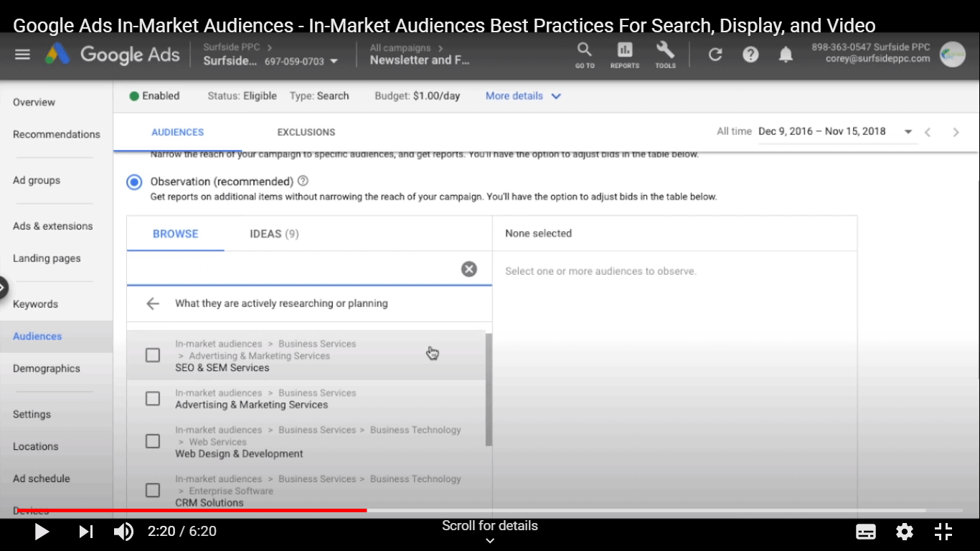Check the SEO & SEM Services audience
980x551 pixels.
(153, 355)
